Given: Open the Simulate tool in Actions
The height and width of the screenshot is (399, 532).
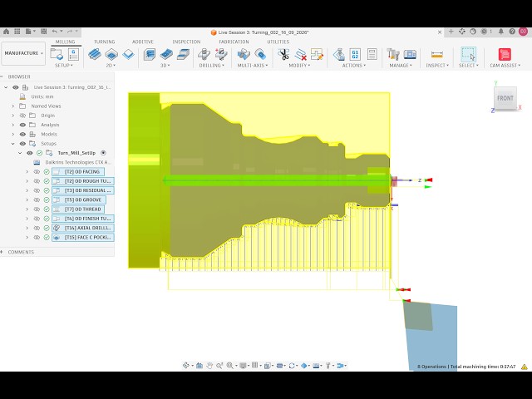Looking at the screenshot, I should coord(338,54).
